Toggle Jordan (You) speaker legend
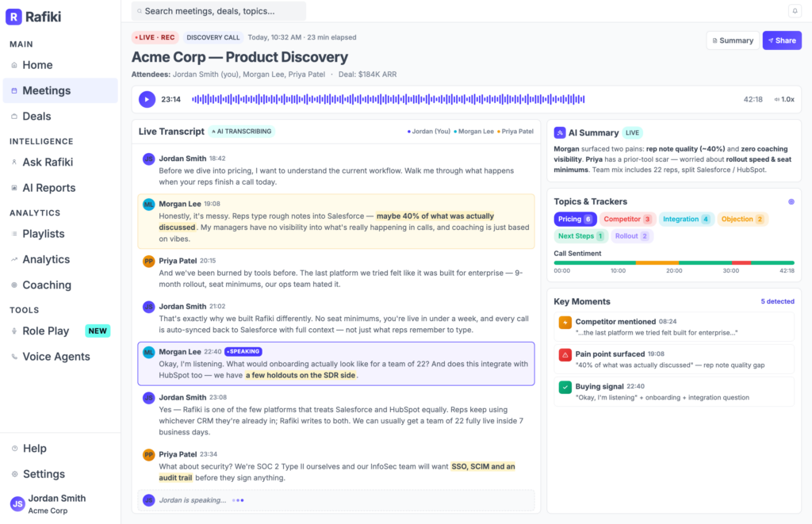 (x=429, y=132)
